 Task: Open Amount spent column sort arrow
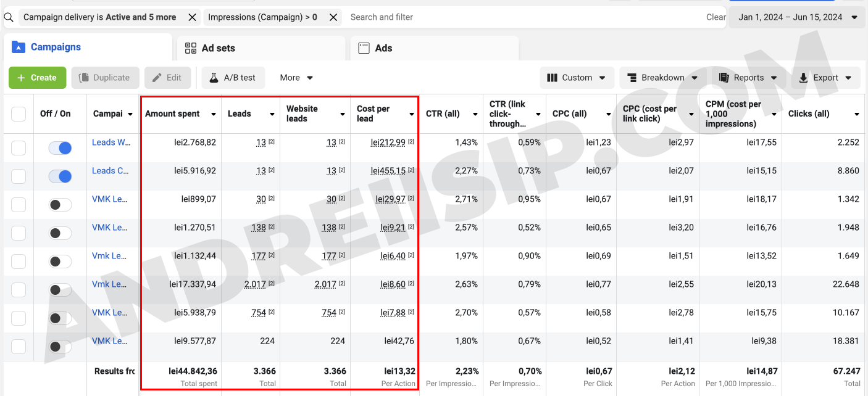click(214, 114)
